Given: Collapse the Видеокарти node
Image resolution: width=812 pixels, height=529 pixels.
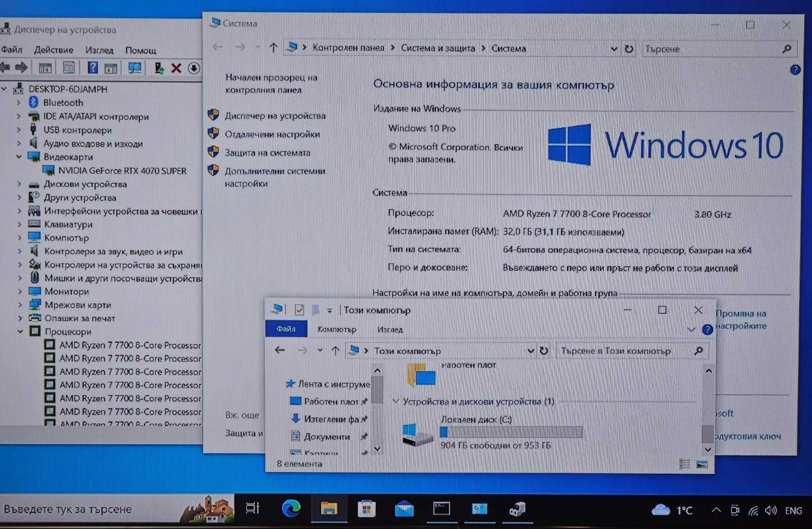Looking at the screenshot, I should click(x=19, y=157).
